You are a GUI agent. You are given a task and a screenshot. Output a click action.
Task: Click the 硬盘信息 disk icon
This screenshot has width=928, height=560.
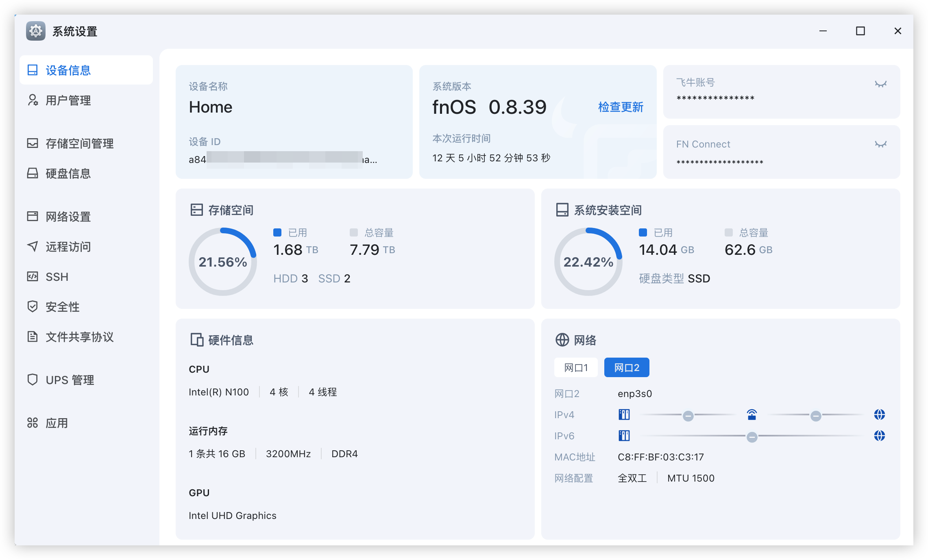click(33, 174)
